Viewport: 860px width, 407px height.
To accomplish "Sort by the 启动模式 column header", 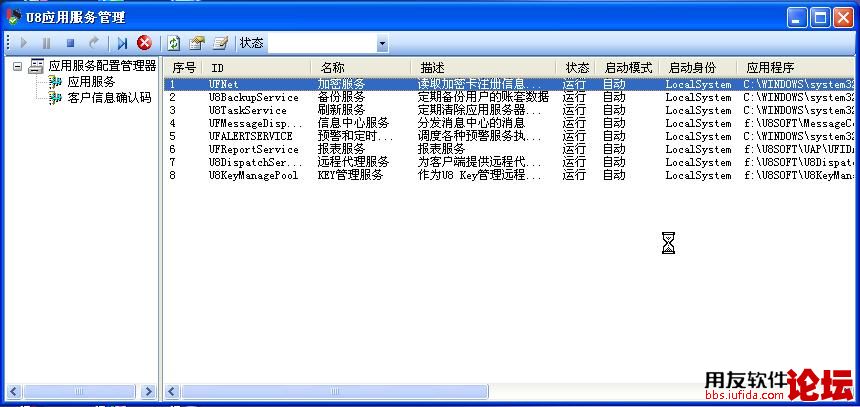I will [627, 67].
